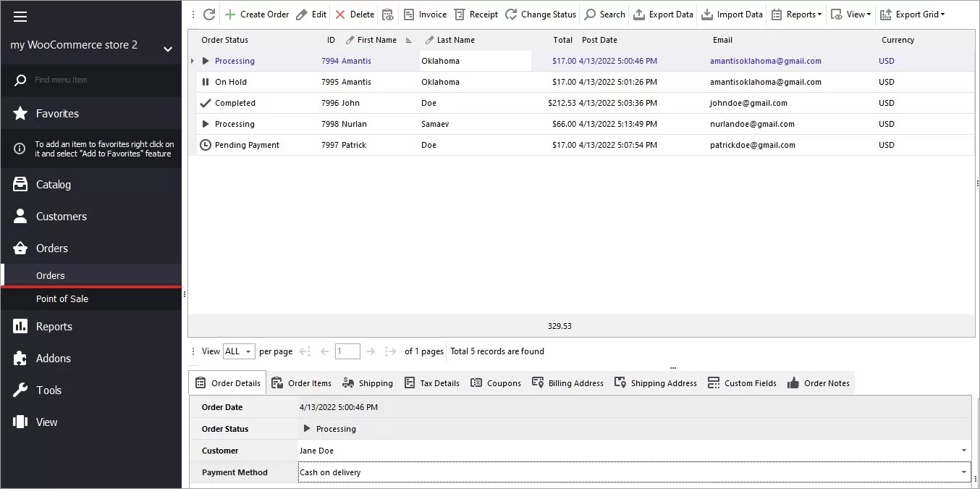Screen dimensions: 980x489
Task: Click the Refresh grid icon
Action: 209,14
